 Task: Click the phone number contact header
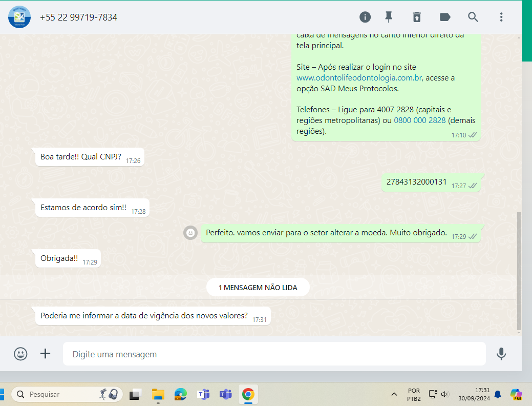(78, 17)
